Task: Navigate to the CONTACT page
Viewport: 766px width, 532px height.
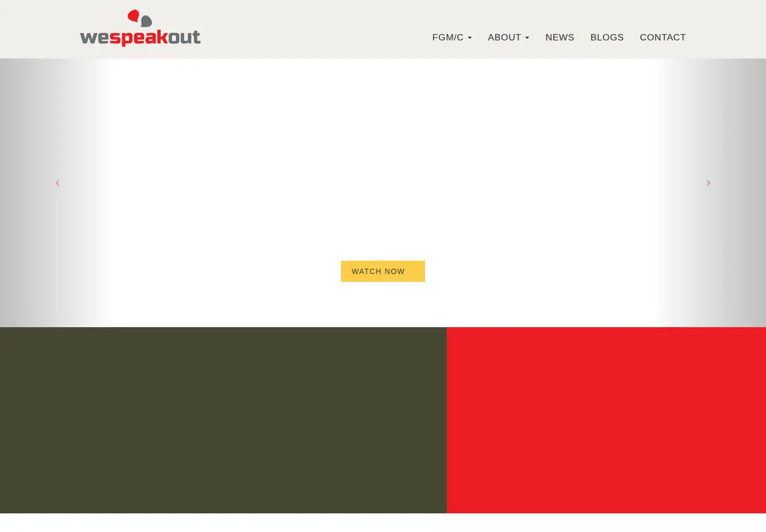Action: [663, 37]
